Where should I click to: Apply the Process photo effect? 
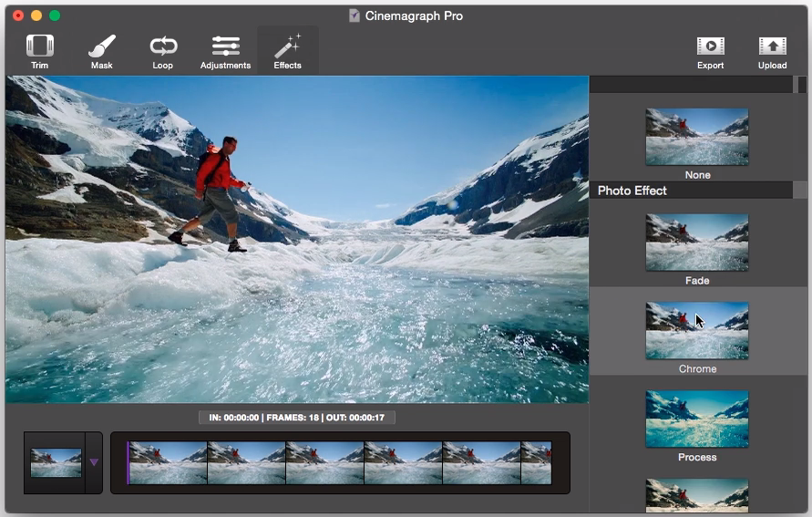[x=697, y=419]
